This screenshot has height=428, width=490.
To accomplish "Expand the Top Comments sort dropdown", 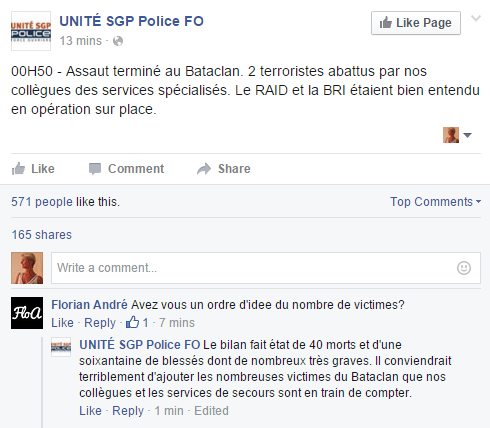I will [x=435, y=202].
